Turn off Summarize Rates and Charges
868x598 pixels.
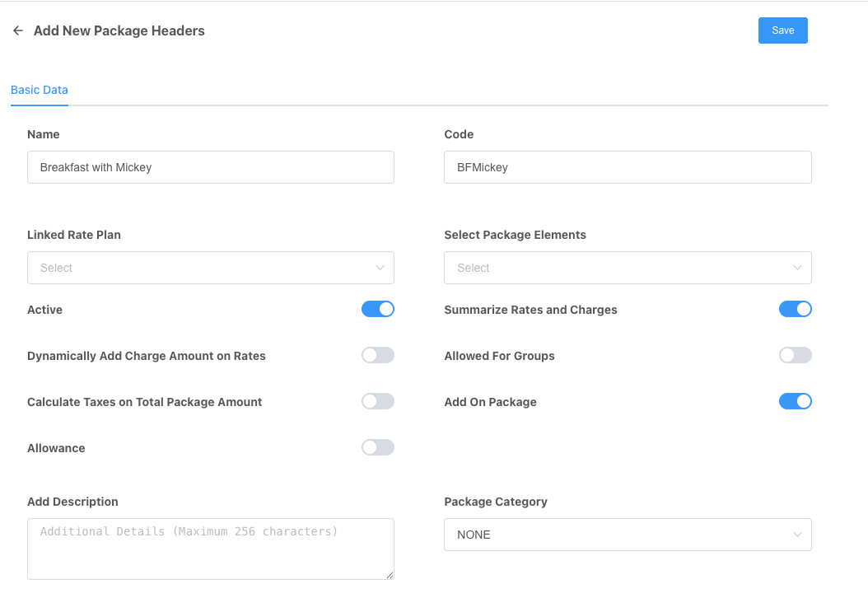click(x=795, y=309)
